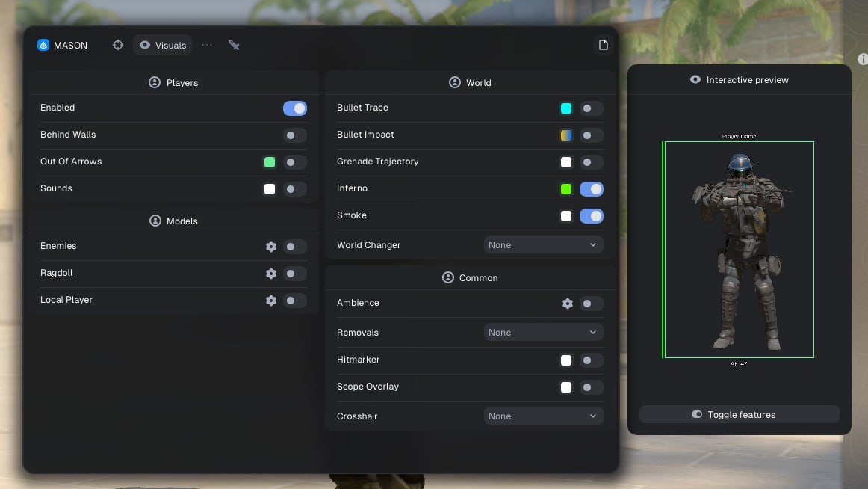Open the green Out Of Arrows color swatch
This screenshot has height=489, width=868.
click(270, 162)
